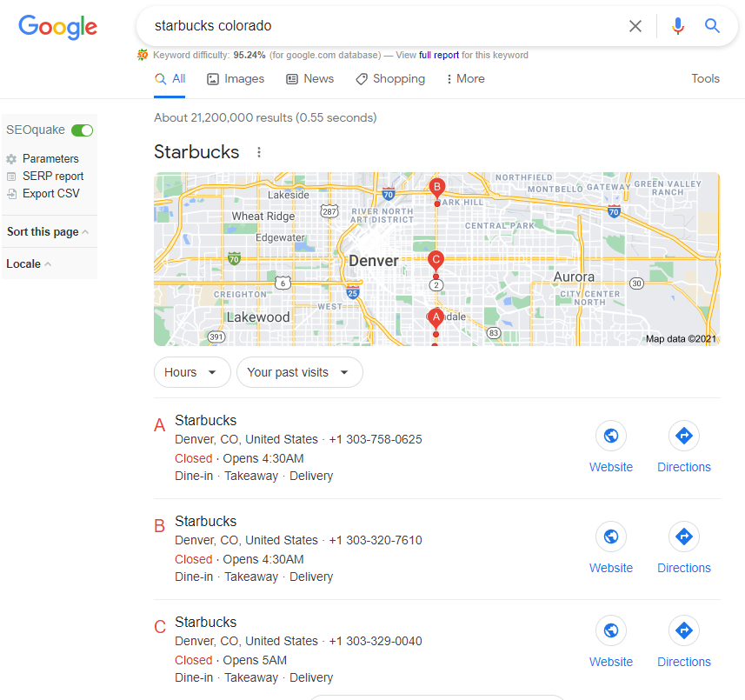Click in the starbucks colorado search field

pyautogui.click(x=380, y=26)
